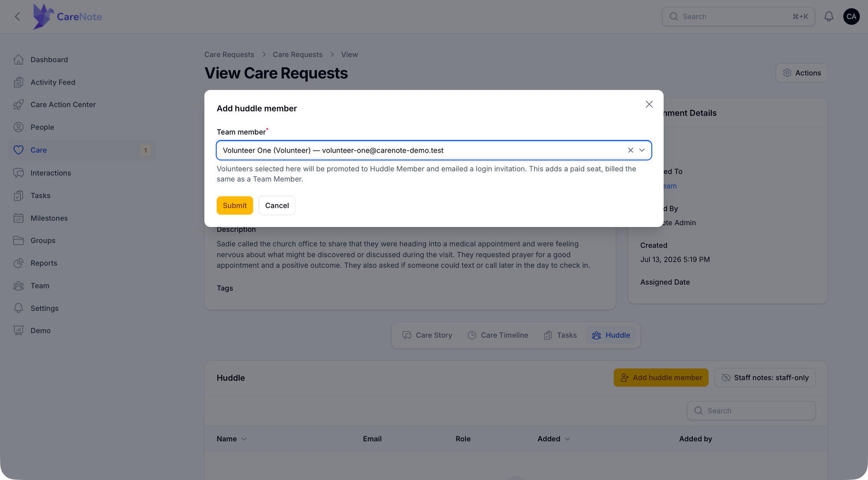Open the Activity Feed menu item
This screenshot has width=868, height=480.
click(x=82, y=82)
